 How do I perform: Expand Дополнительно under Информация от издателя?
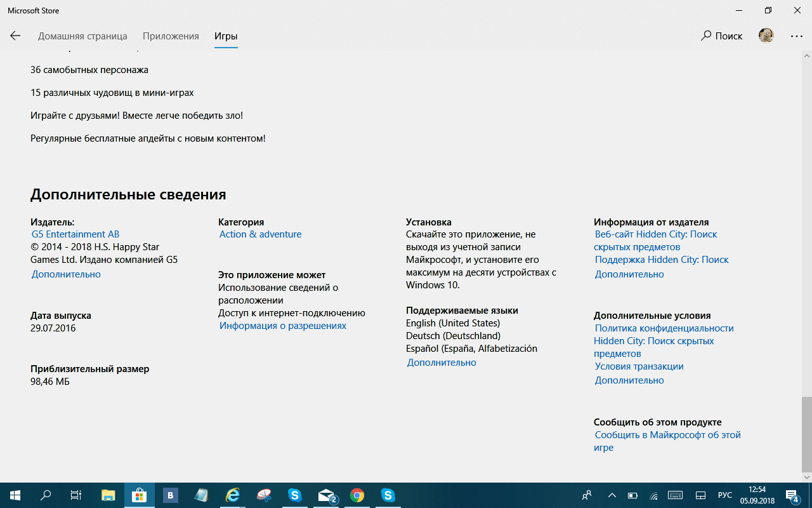click(629, 274)
